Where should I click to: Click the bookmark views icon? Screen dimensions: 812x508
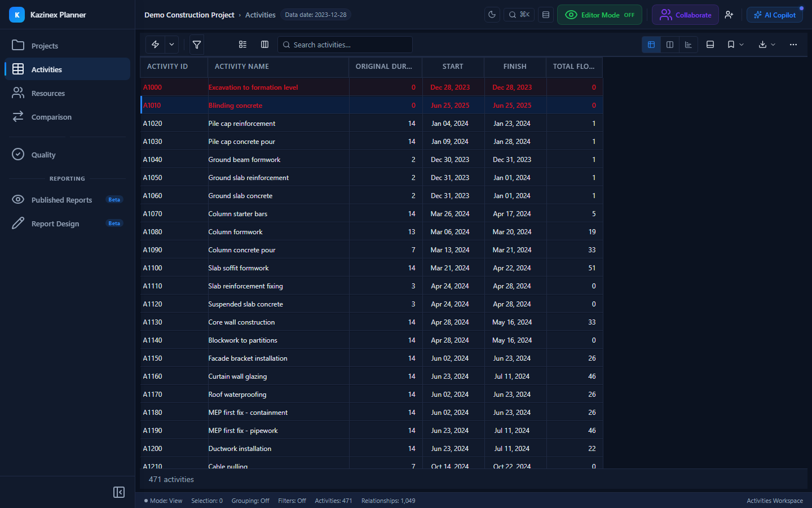click(x=731, y=45)
